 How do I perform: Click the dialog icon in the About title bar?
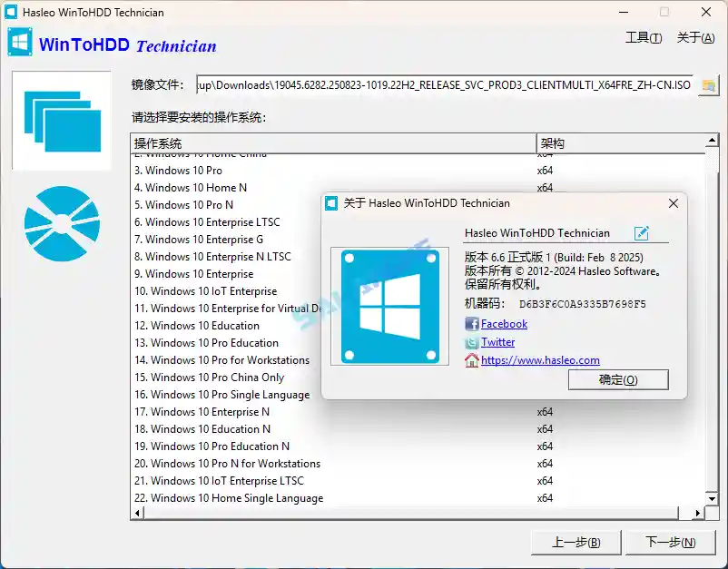[x=331, y=203]
